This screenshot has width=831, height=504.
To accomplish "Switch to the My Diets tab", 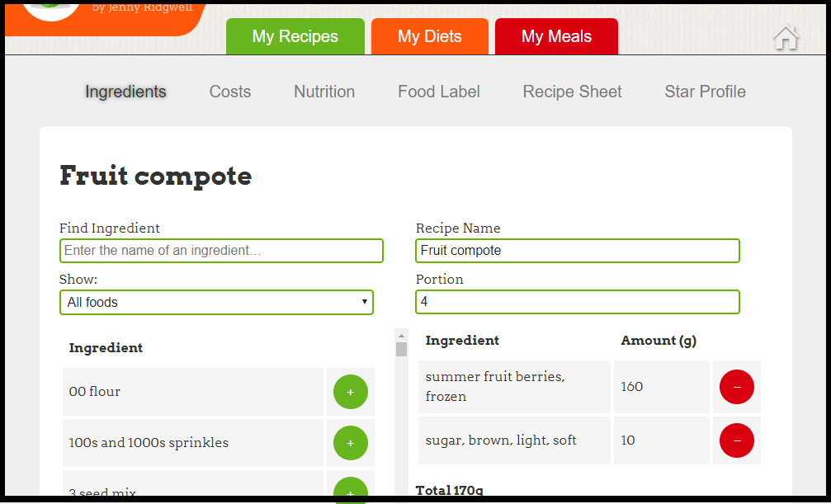I will (x=429, y=36).
